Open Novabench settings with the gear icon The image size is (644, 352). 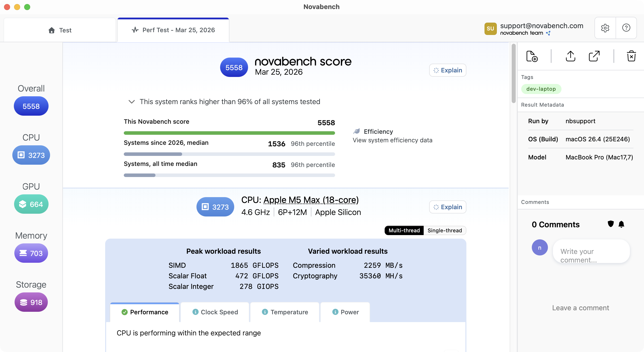[605, 28]
